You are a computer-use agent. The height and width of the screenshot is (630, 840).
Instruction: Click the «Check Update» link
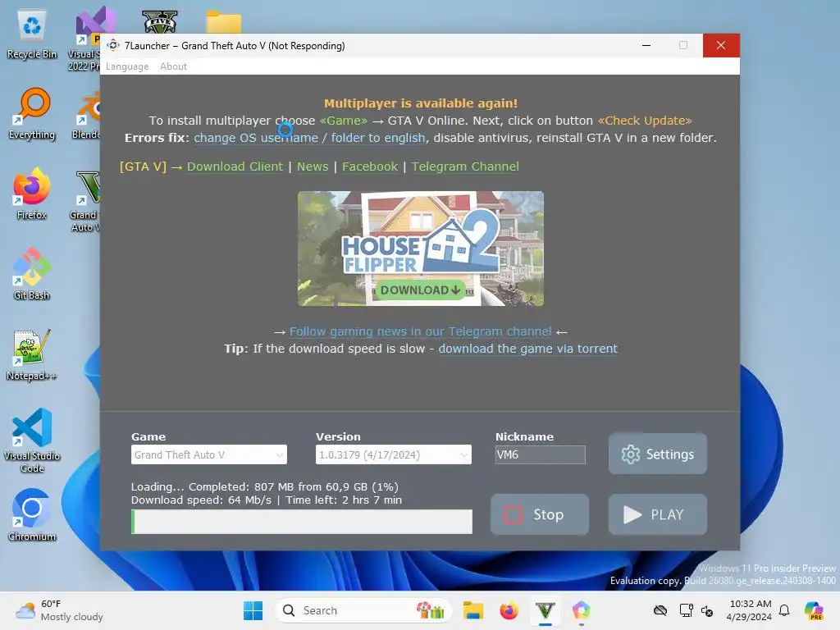pyautogui.click(x=645, y=121)
